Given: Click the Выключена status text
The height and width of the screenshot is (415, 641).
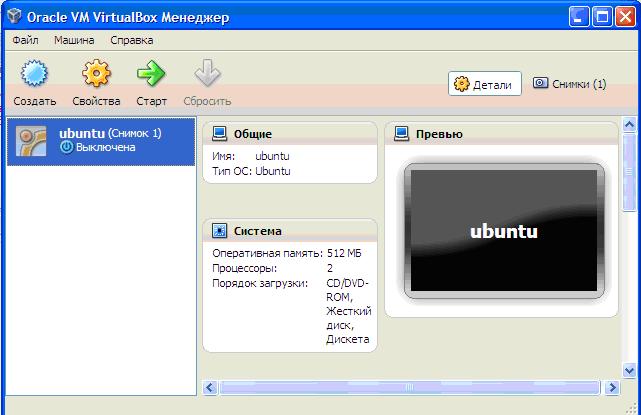Looking at the screenshot, I should [x=105, y=147].
